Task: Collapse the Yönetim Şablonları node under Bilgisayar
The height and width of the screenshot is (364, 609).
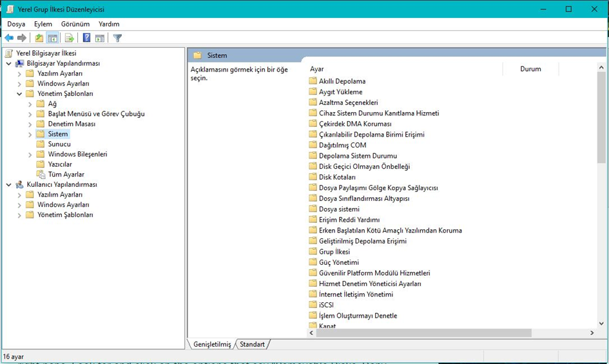Action: (x=19, y=93)
